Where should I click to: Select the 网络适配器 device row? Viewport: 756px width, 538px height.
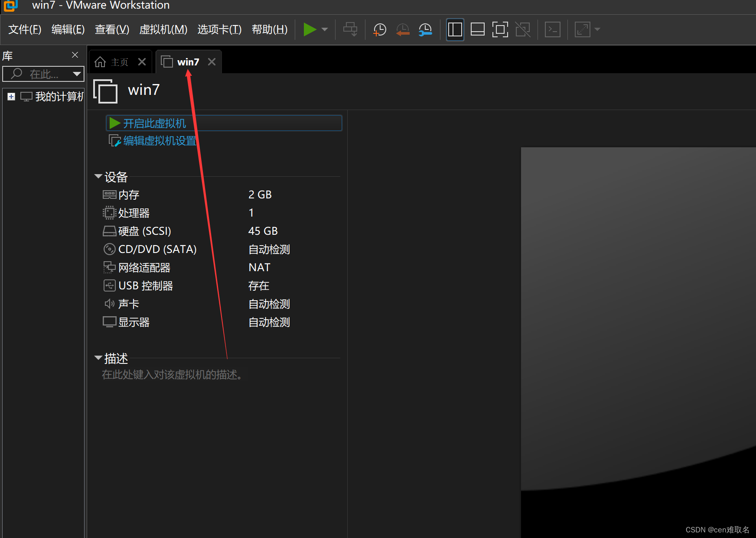221,268
